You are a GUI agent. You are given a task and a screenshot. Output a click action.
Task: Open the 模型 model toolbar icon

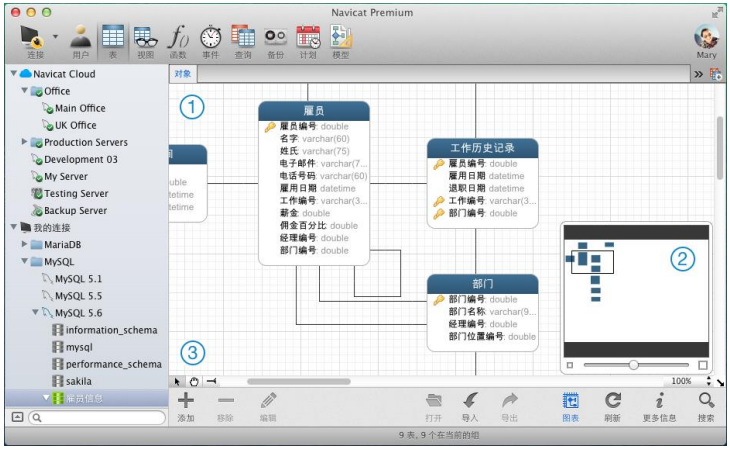(x=341, y=36)
